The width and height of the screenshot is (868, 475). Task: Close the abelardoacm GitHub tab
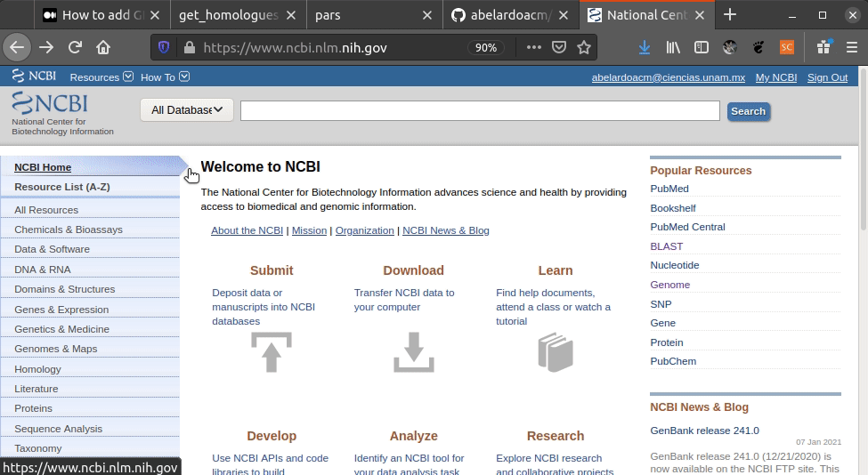tap(564, 15)
